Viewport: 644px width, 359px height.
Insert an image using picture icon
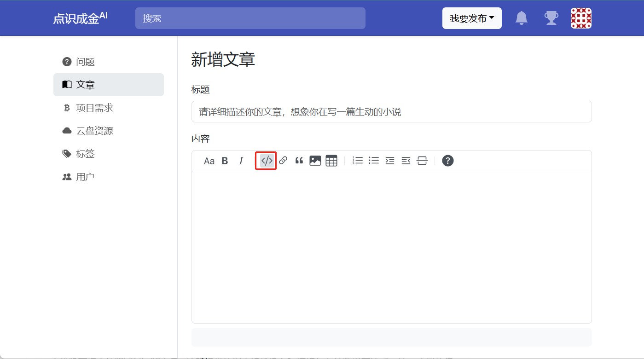point(315,161)
